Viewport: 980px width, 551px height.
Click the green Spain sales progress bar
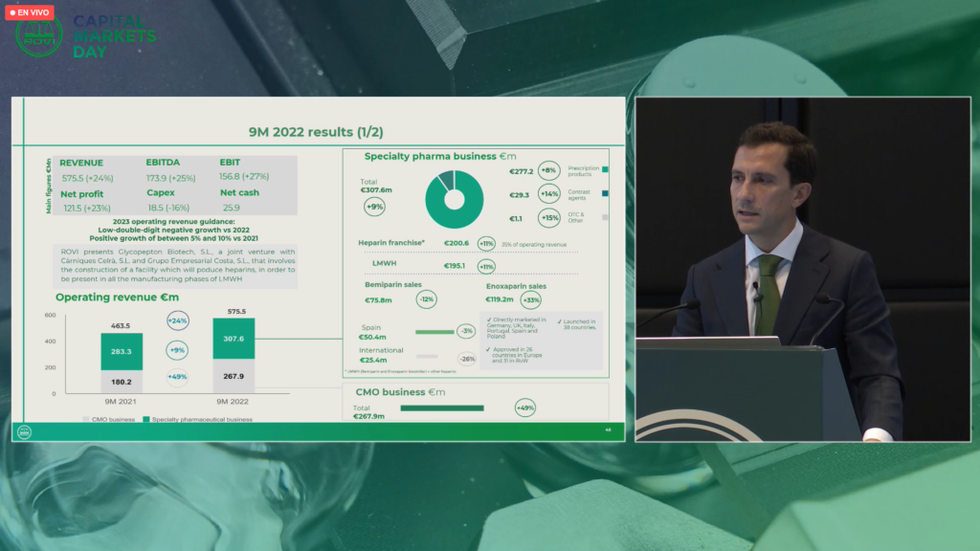click(434, 332)
